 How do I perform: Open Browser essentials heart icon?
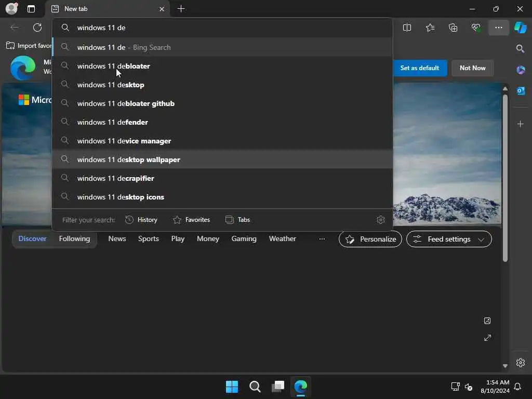476,28
